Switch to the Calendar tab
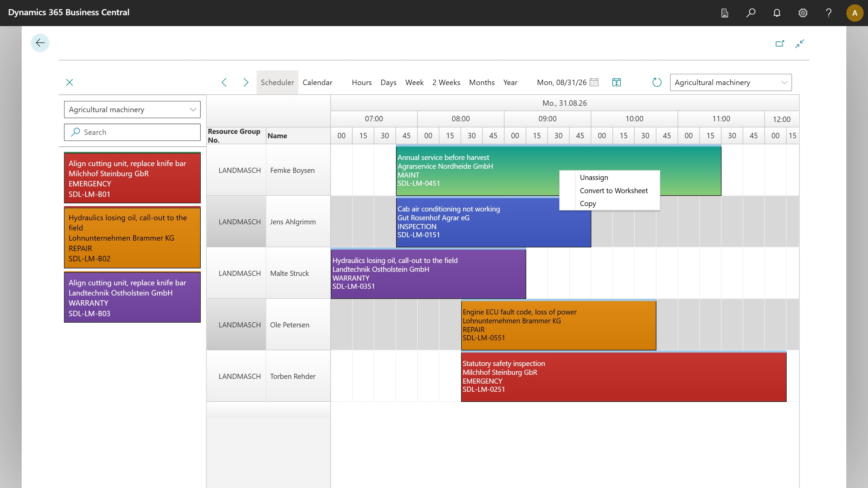The height and width of the screenshot is (488, 868). click(x=317, y=82)
